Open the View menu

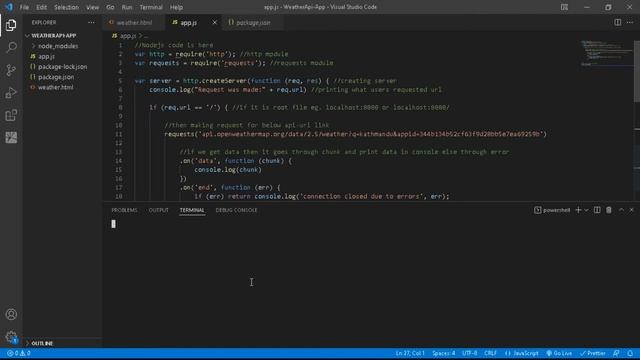(92, 7)
